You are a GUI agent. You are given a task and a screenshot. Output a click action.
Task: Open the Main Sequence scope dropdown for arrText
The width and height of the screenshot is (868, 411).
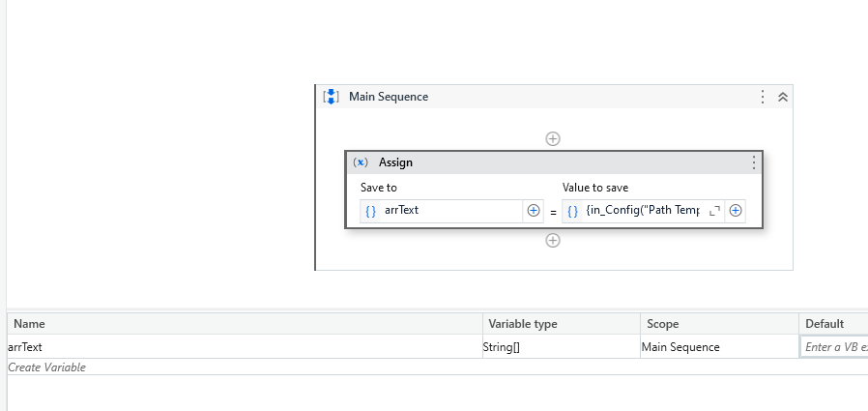pos(717,347)
